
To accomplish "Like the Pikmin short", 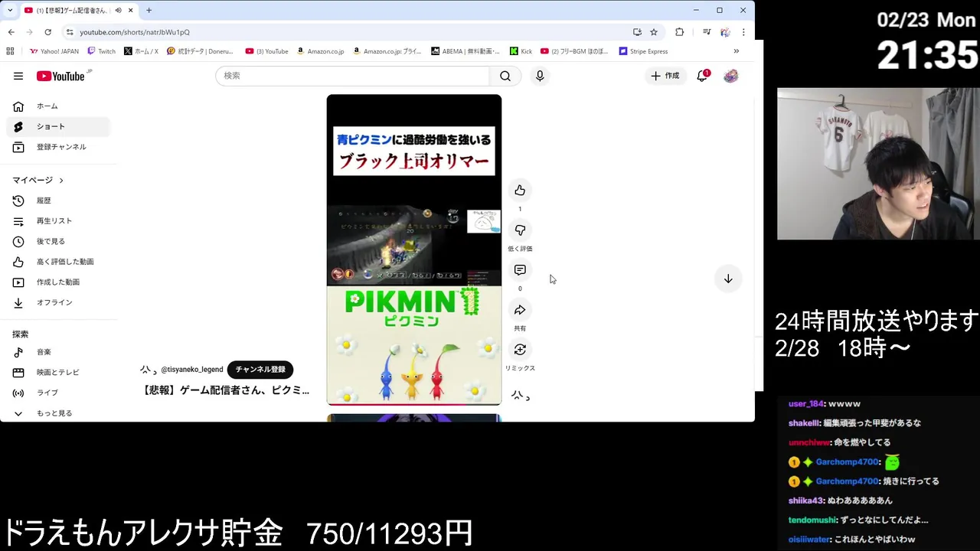I will tap(520, 191).
